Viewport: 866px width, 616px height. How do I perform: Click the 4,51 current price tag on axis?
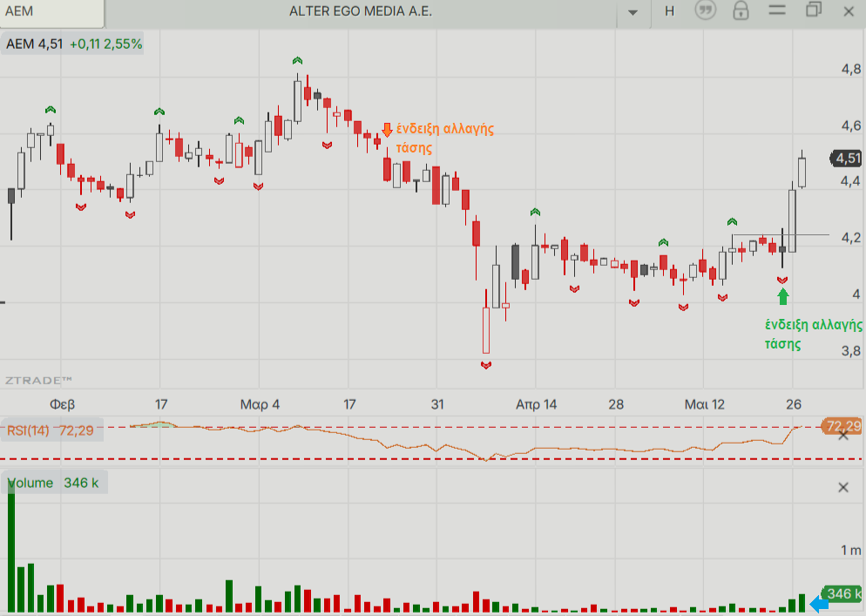click(x=847, y=159)
